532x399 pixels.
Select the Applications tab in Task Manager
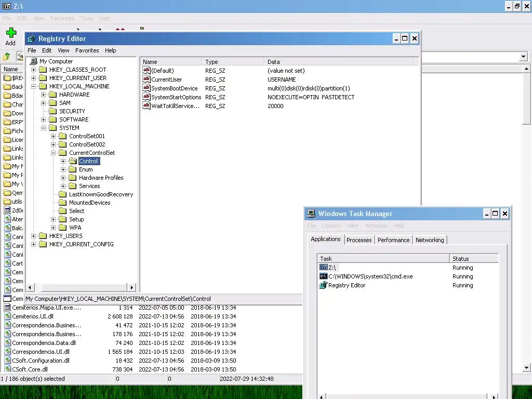(x=326, y=239)
